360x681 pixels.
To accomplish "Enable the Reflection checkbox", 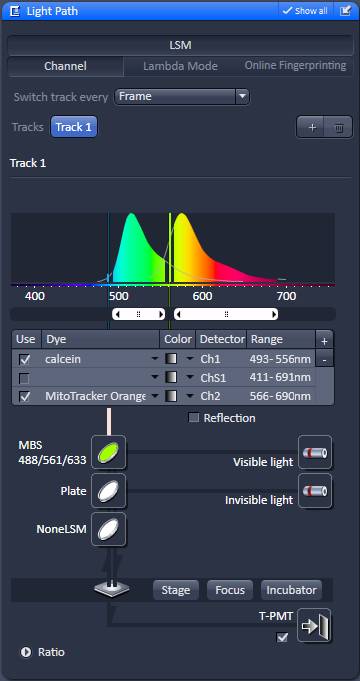I will 194,418.
